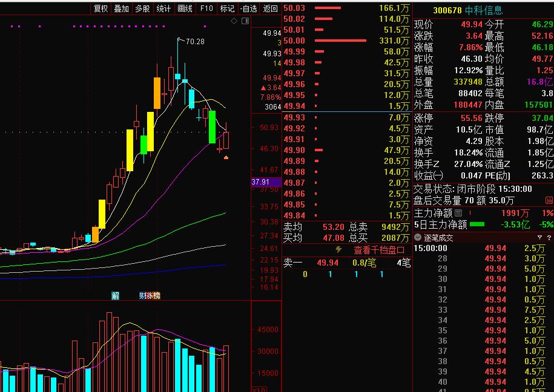Viewport: 554px width, 392px height.
Task: Click 统计 in the toolbar
Action: 163,8
